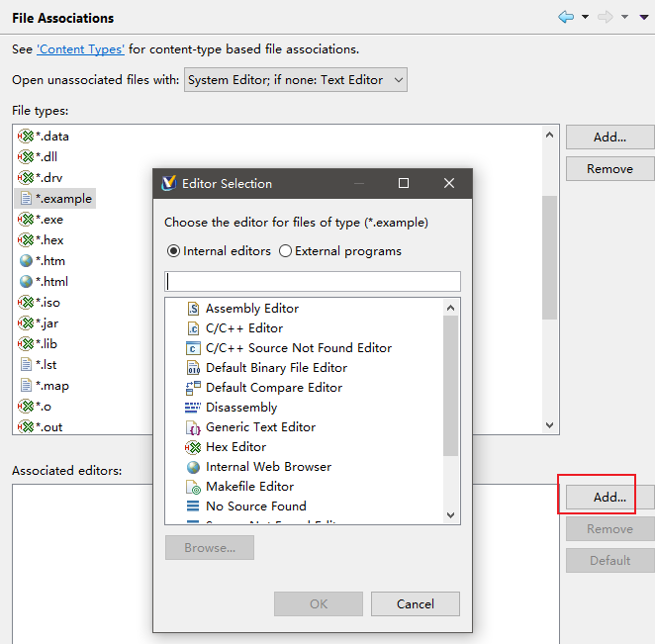Select the Assembly Editor icon in list
This screenshot has width=655, height=644.
coord(193,309)
